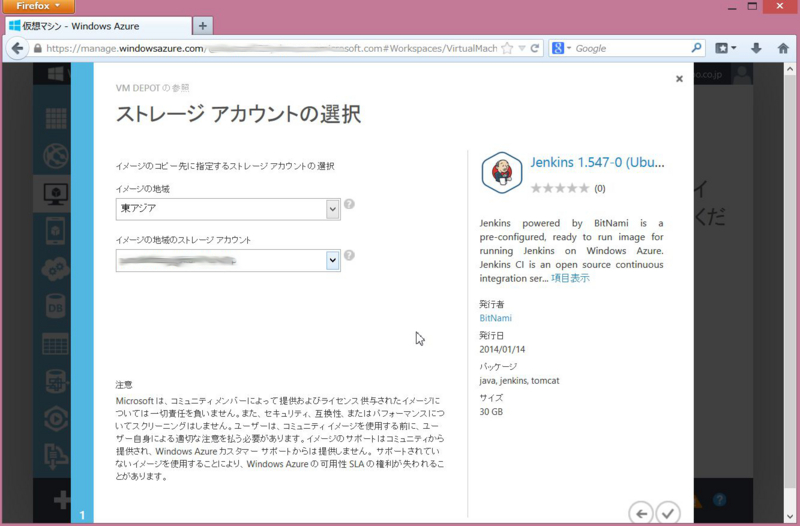The width and height of the screenshot is (800, 526).
Task: Click the Jenkins image logo
Action: pyautogui.click(x=502, y=172)
